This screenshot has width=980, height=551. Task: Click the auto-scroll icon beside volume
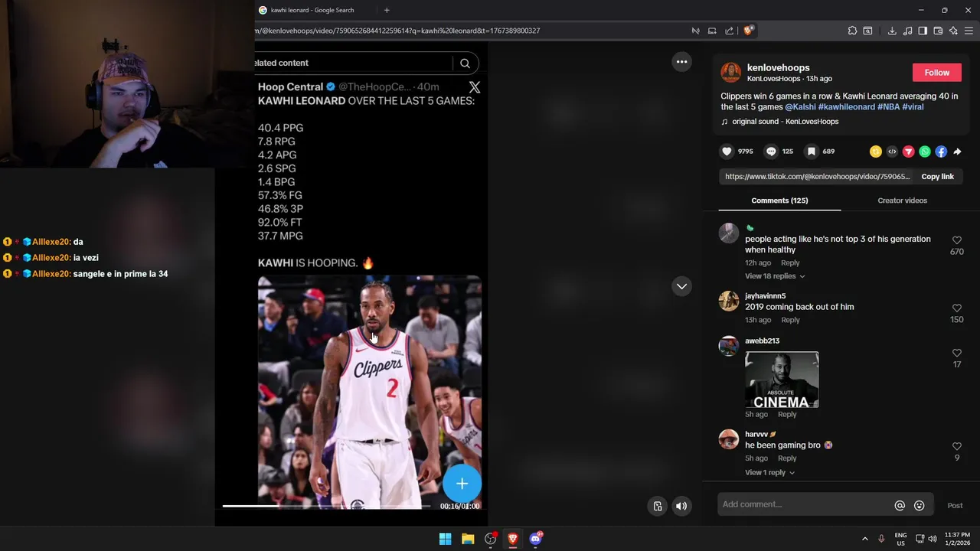(658, 506)
